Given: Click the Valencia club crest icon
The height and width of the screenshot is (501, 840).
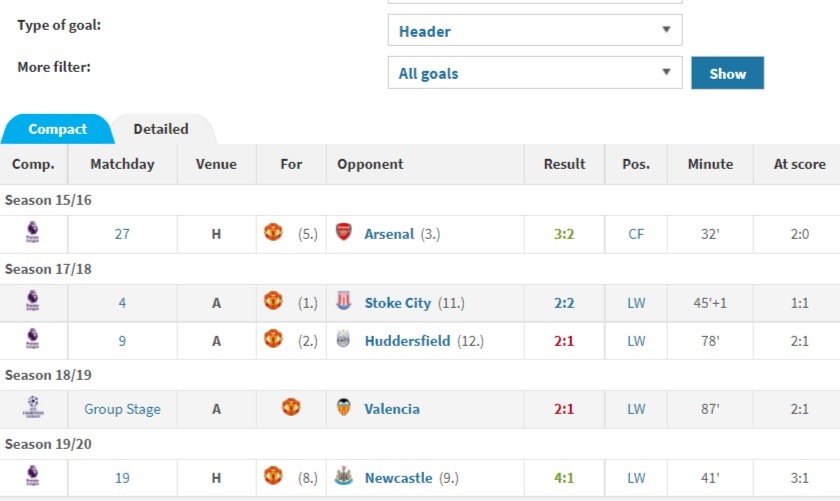Looking at the screenshot, I should point(343,408).
